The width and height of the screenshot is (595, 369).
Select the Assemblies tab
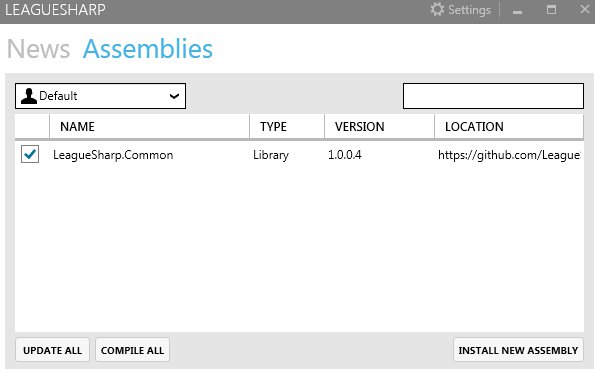click(148, 49)
